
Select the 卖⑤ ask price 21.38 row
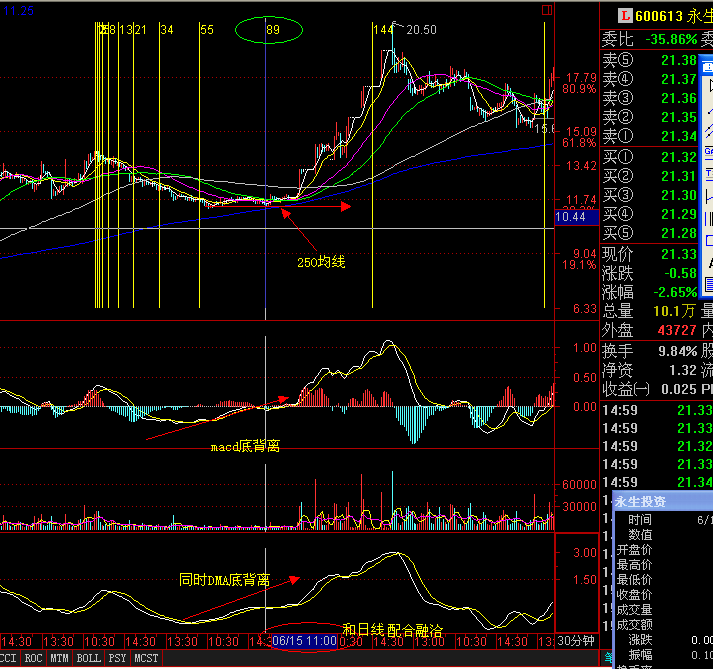[650, 60]
